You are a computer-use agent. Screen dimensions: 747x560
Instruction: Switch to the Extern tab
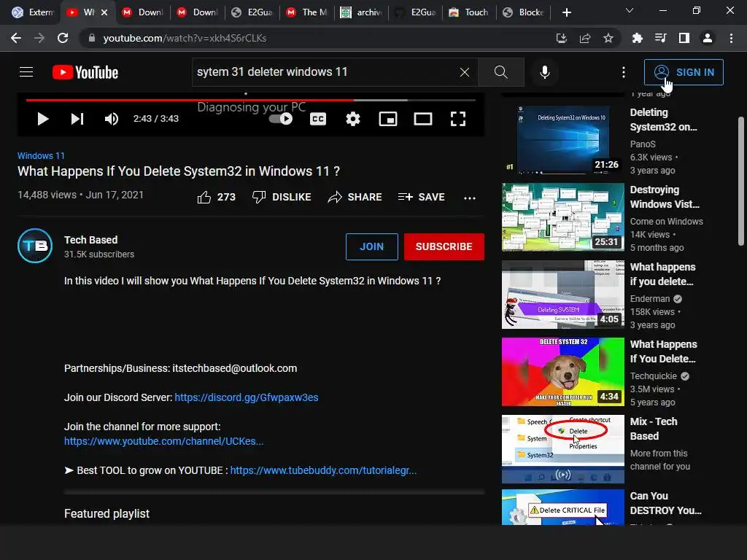click(33, 12)
